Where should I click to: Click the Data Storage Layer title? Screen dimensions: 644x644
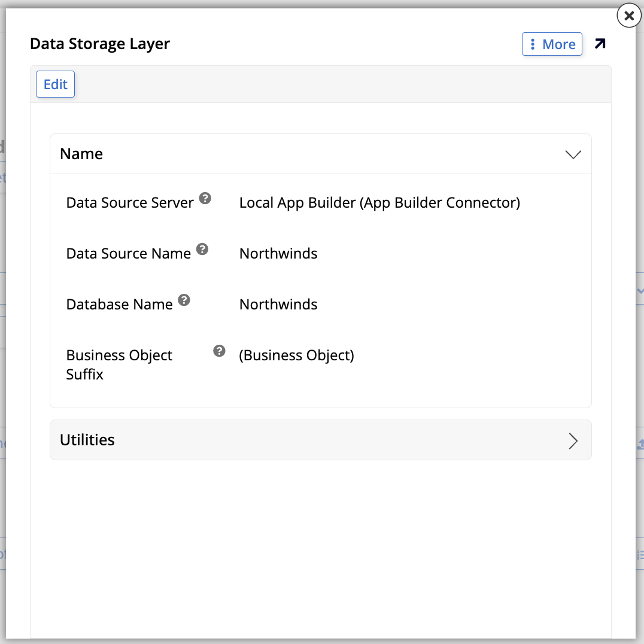pos(100,44)
